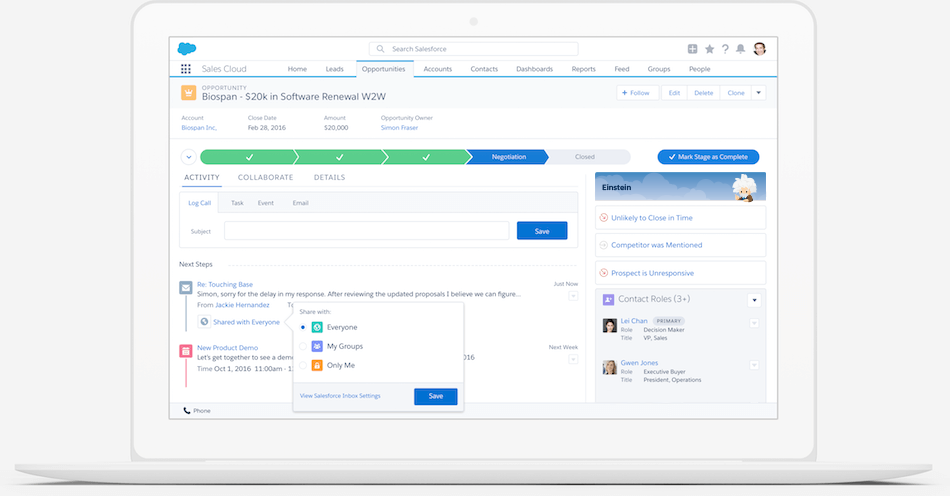Viewport: 950px width, 496px height.
Task: Click the Salesforce cloud logo
Action: tap(187, 49)
